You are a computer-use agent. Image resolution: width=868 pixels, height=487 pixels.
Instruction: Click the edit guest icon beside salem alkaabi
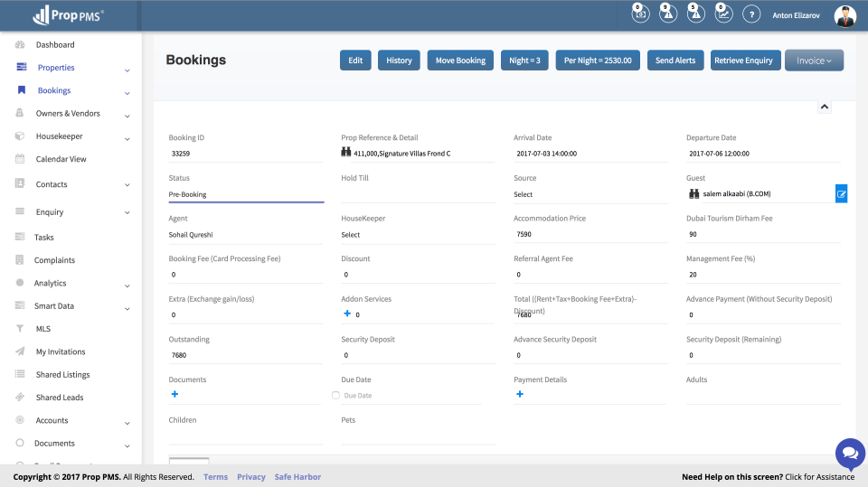[x=841, y=193]
